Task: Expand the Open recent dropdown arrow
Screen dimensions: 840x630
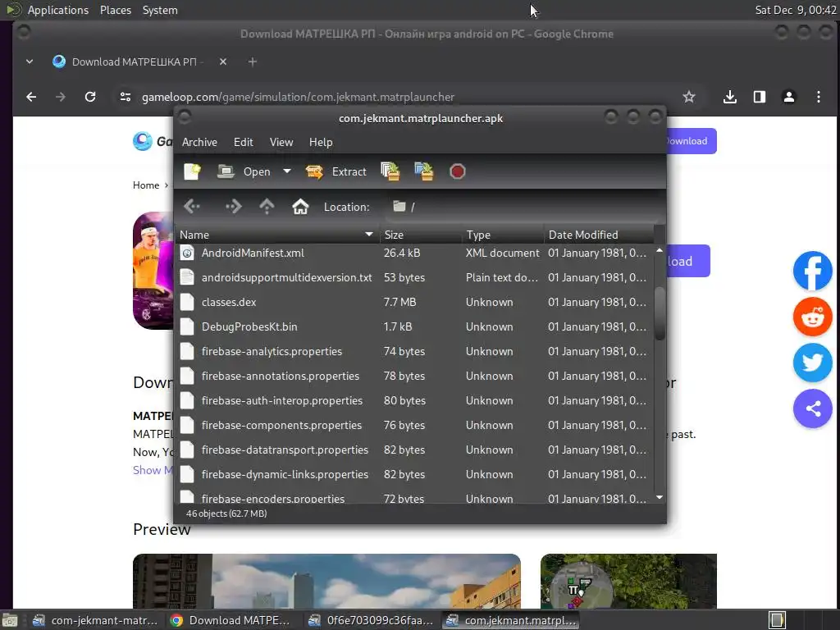Action: pos(287,171)
